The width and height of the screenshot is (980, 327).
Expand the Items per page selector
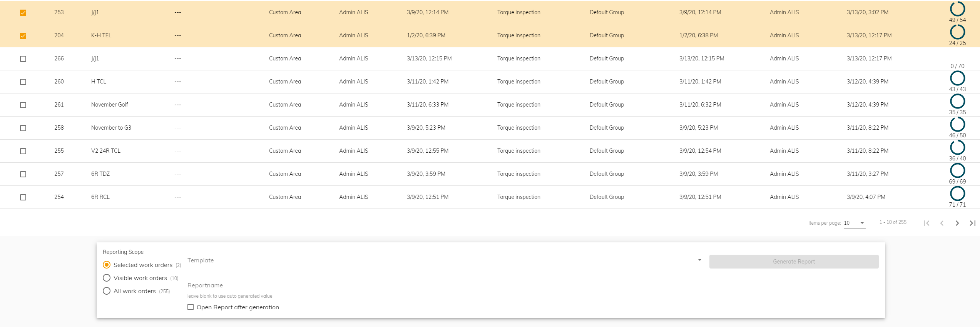tap(854, 223)
